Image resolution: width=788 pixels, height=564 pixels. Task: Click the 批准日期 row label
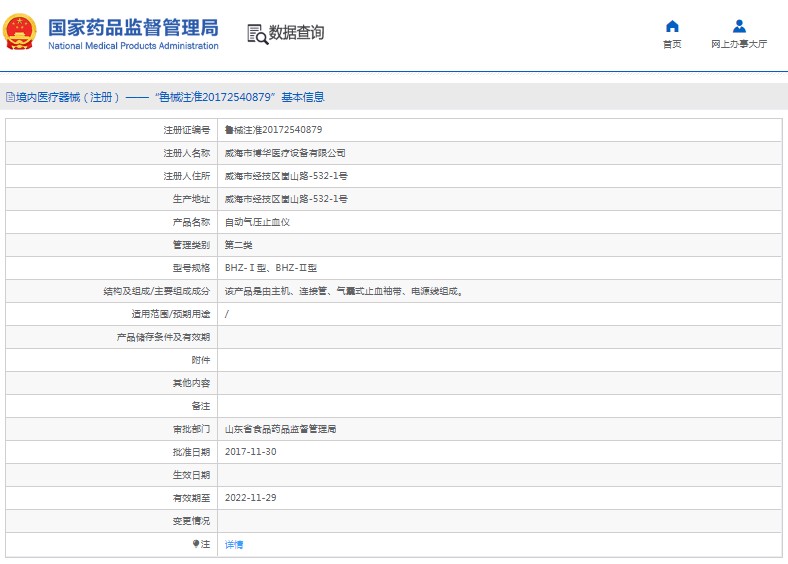click(x=191, y=452)
